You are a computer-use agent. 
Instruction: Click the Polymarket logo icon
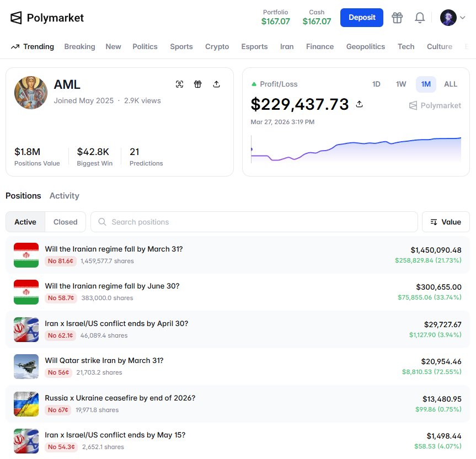point(16,18)
